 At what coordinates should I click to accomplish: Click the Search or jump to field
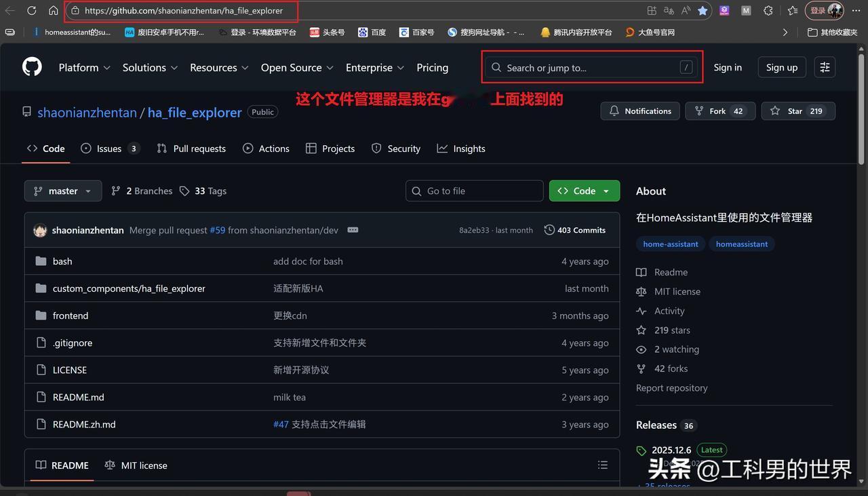click(x=592, y=67)
